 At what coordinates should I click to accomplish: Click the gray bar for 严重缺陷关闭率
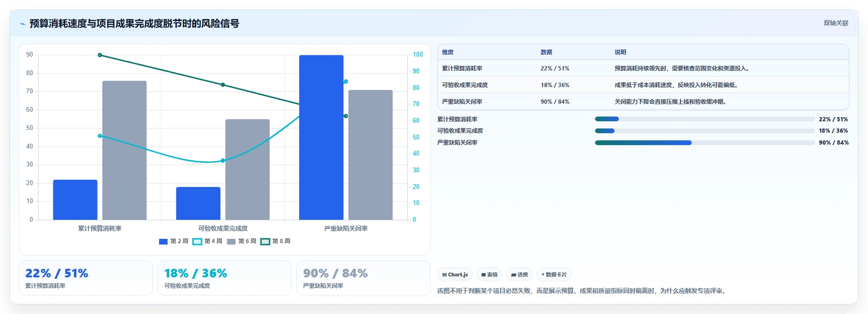371,155
